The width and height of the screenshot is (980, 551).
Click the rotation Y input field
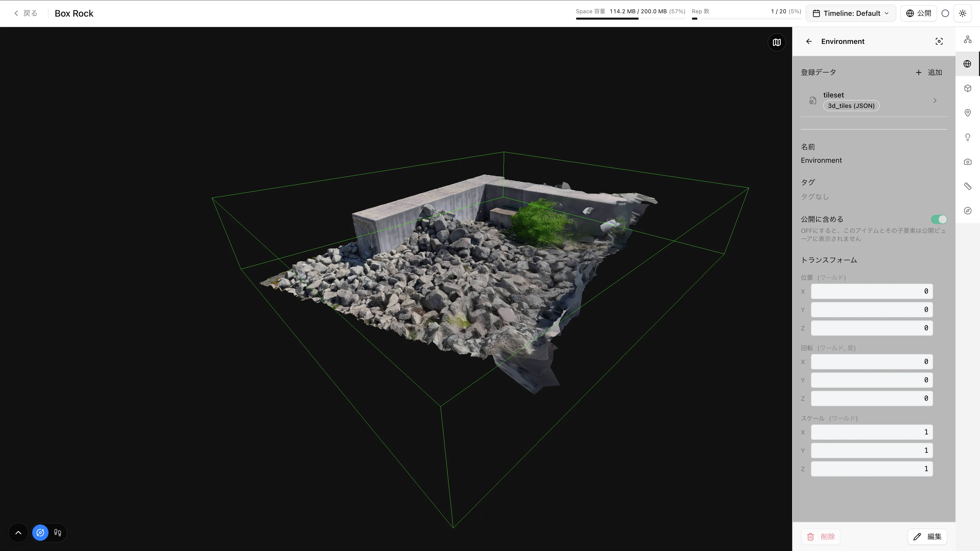pos(872,380)
